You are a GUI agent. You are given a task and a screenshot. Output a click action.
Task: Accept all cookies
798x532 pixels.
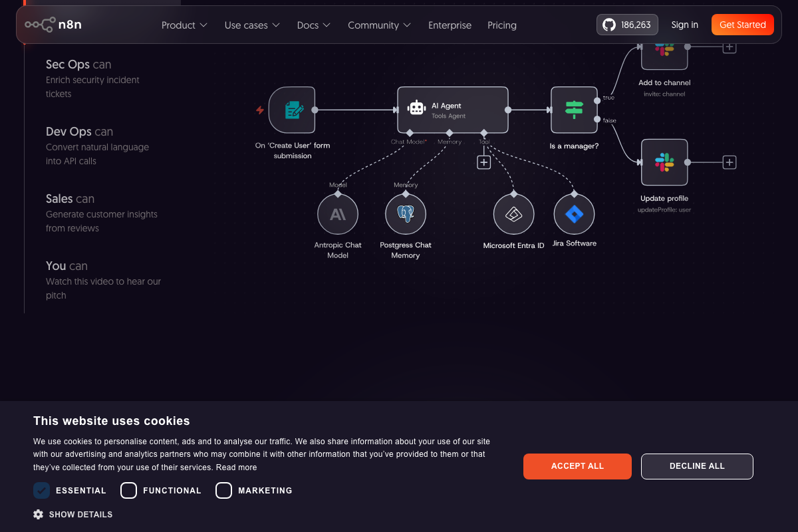(577, 466)
